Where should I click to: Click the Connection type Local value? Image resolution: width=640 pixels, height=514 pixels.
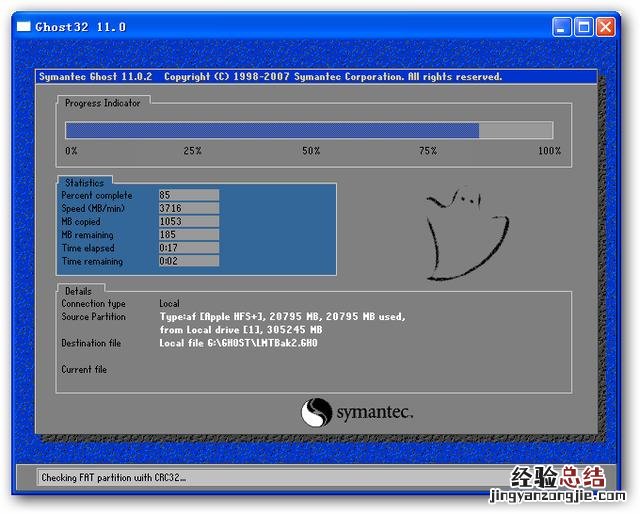pyautogui.click(x=169, y=303)
